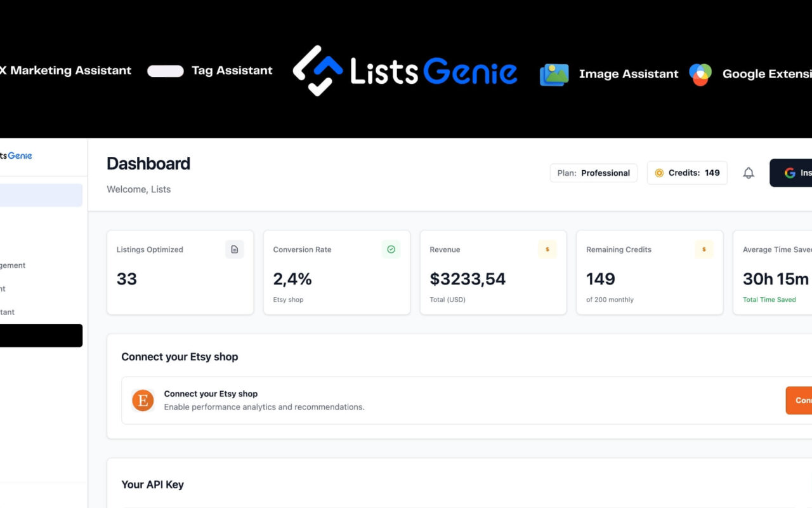Screen dimensions: 812x508
Task: Click the Image Assistant picture icon in banner
Action: point(554,74)
